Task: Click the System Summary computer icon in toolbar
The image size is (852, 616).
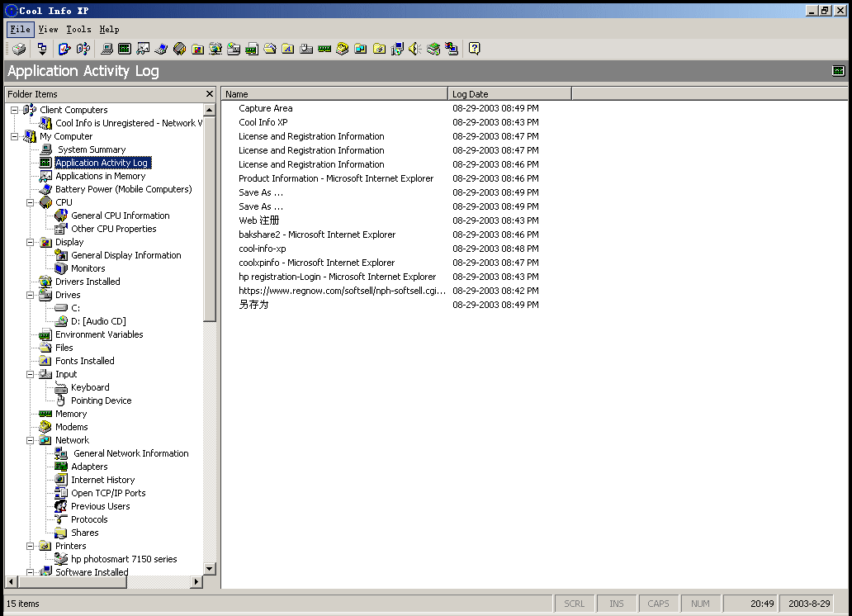Action: pyautogui.click(x=106, y=49)
